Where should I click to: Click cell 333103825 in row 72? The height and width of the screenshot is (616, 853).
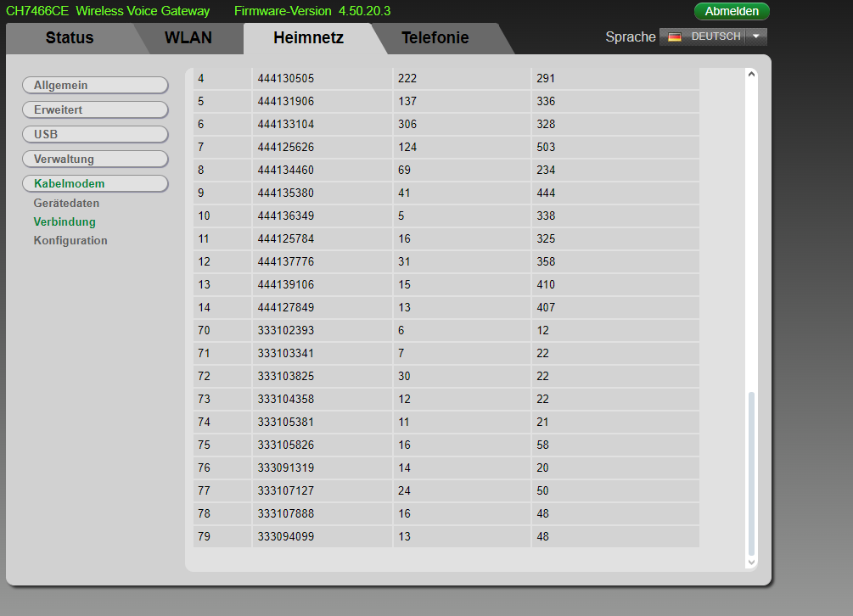pos(322,376)
